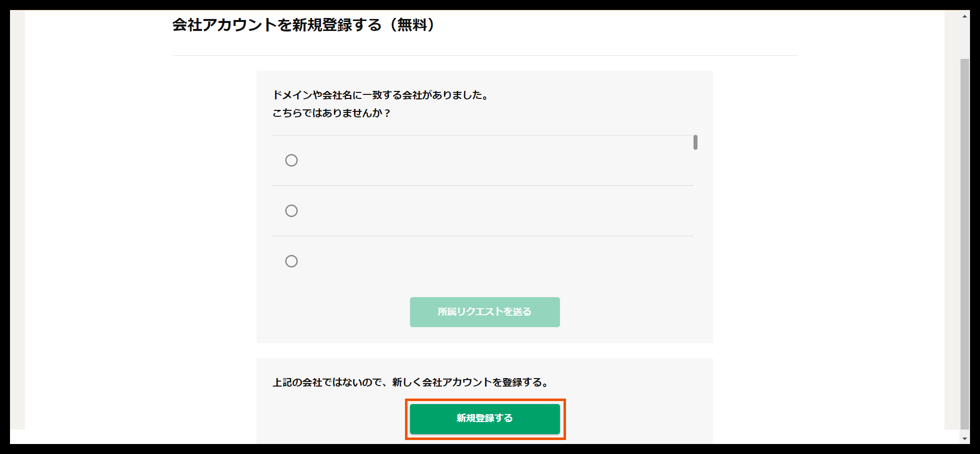This screenshot has height=454, width=980.
Task: Click the 所属リクエストを送る button
Action: point(484,312)
